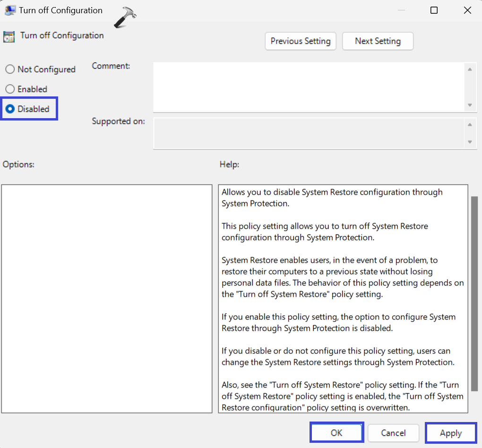Maximize the Turn off Configuration window

tap(434, 10)
